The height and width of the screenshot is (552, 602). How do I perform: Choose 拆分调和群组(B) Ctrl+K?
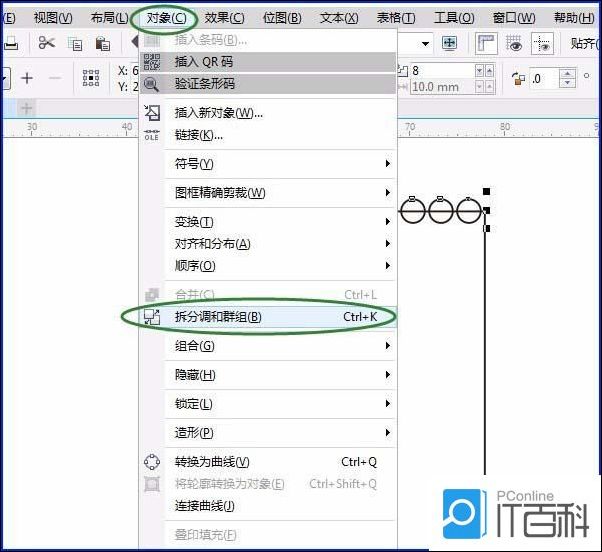point(268,317)
